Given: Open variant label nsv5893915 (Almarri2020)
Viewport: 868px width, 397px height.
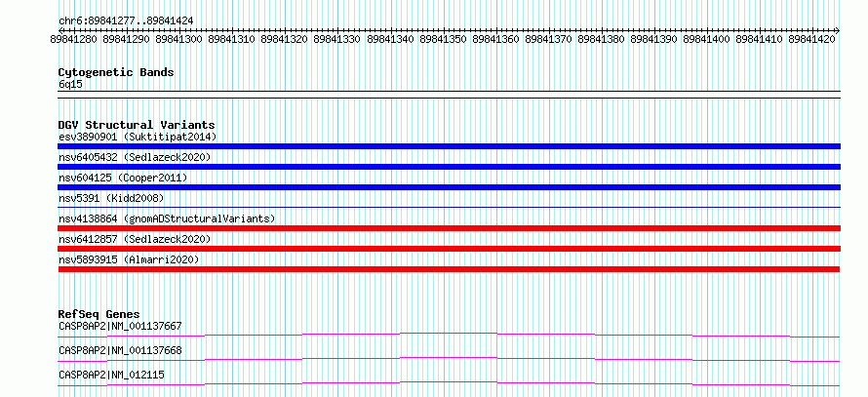Looking at the screenshot, I should (129, 259).
